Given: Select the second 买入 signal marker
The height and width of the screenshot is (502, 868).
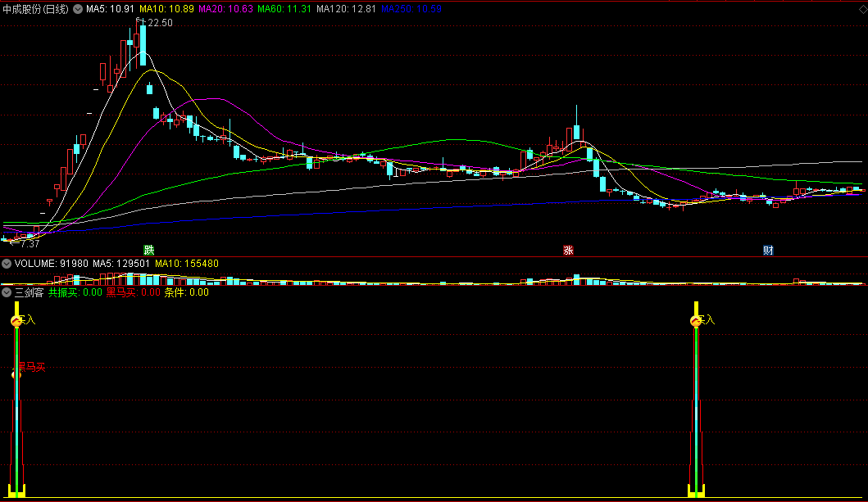Looking at the screenshot, I should (703, 320).
